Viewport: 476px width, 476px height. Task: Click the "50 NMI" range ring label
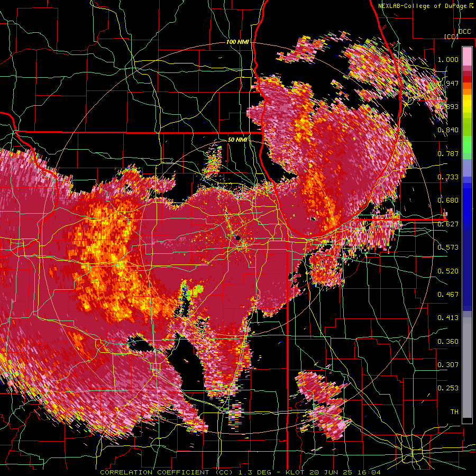click(x=237, y=140)
